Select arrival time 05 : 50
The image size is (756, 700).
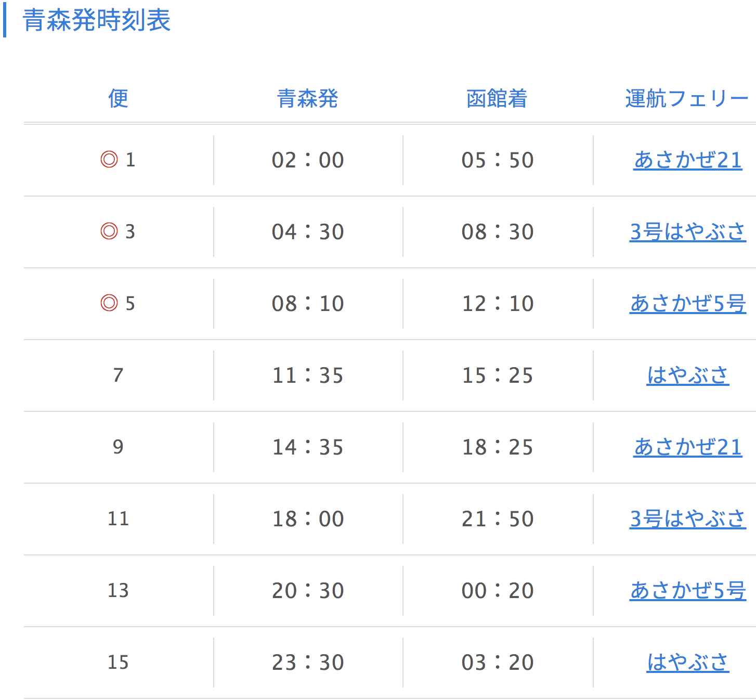coord(498,160)
